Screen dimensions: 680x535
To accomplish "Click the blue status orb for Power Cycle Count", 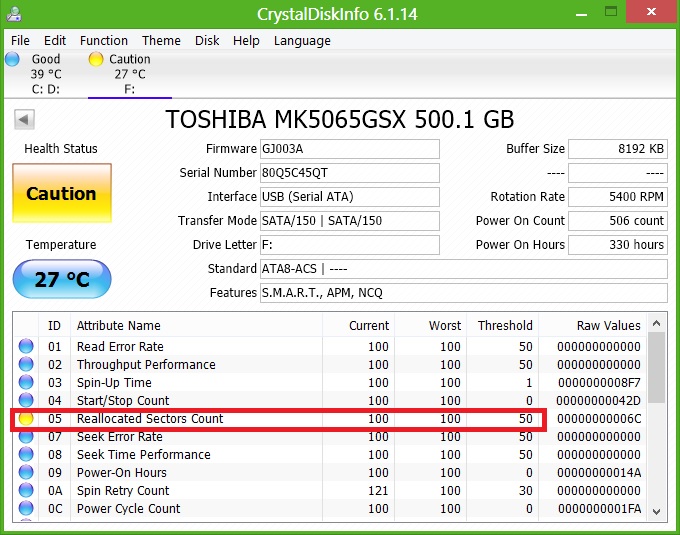I will click(26, 508).
